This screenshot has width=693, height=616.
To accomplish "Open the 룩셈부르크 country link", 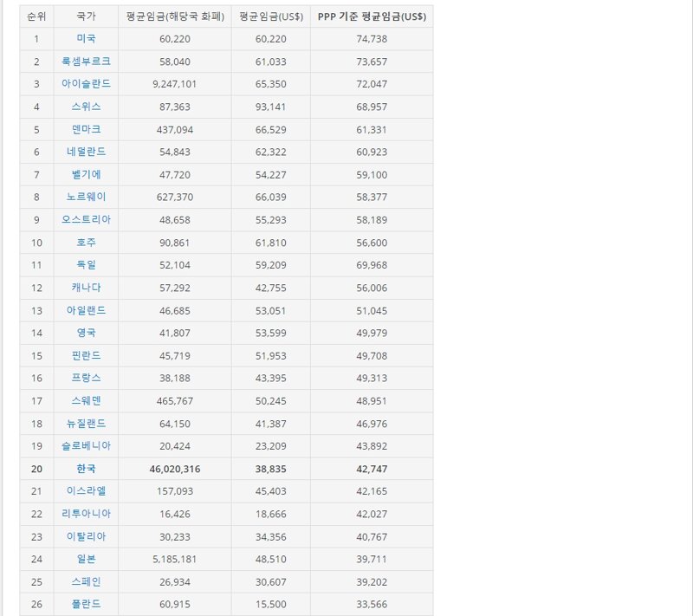I will (x=86, y=61).
